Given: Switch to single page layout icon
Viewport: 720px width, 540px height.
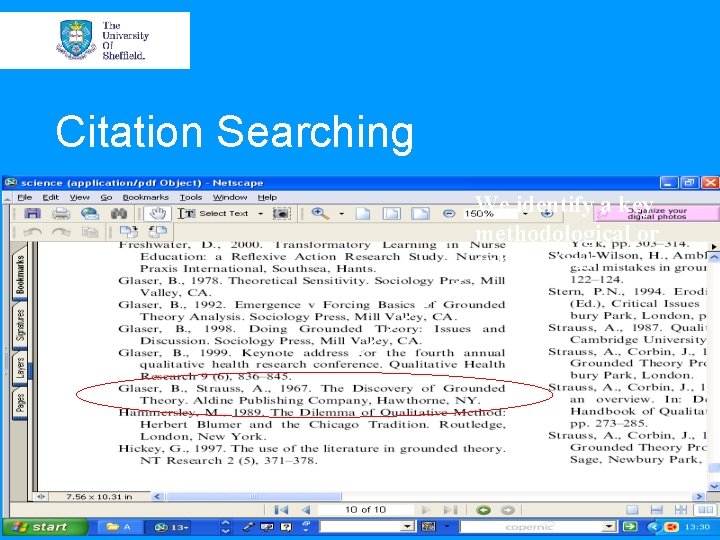Looking at the screenshot, I should pyautogui.click(x=632, y=510).
